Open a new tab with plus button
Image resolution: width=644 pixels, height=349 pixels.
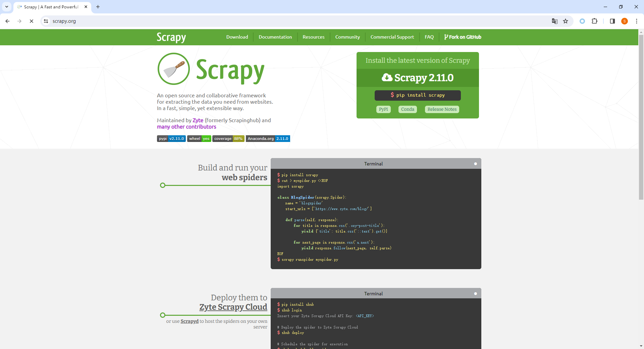coord(98,7)
